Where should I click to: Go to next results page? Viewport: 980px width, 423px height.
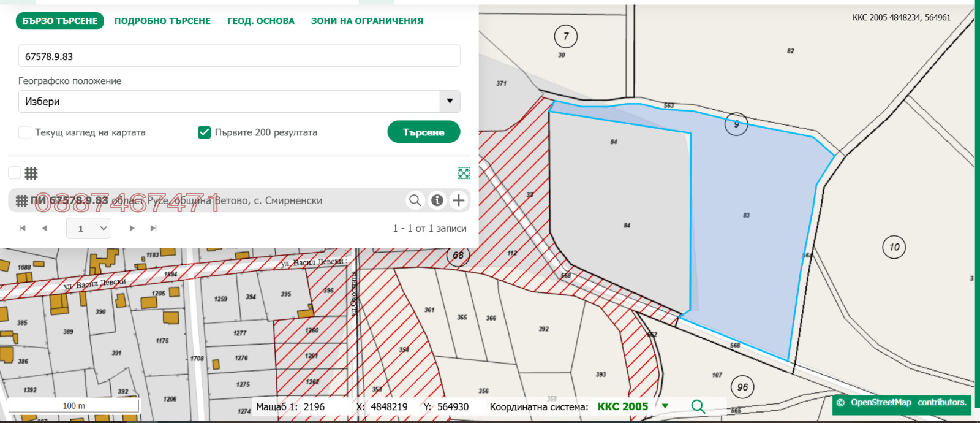point(132,228)
